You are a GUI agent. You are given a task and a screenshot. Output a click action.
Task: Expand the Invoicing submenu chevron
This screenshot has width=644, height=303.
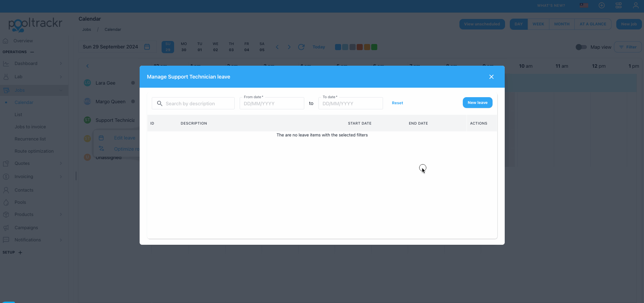[61, 176]
